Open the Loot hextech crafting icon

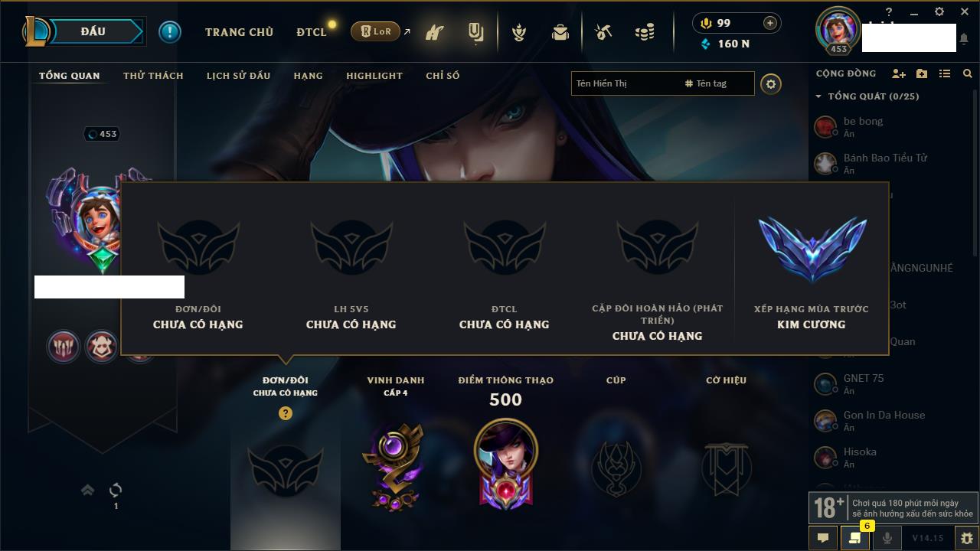click(x=603, y=32)
